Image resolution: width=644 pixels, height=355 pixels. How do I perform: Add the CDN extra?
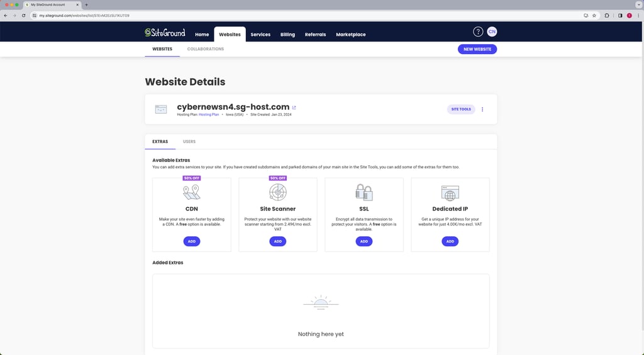click(191, 241)
